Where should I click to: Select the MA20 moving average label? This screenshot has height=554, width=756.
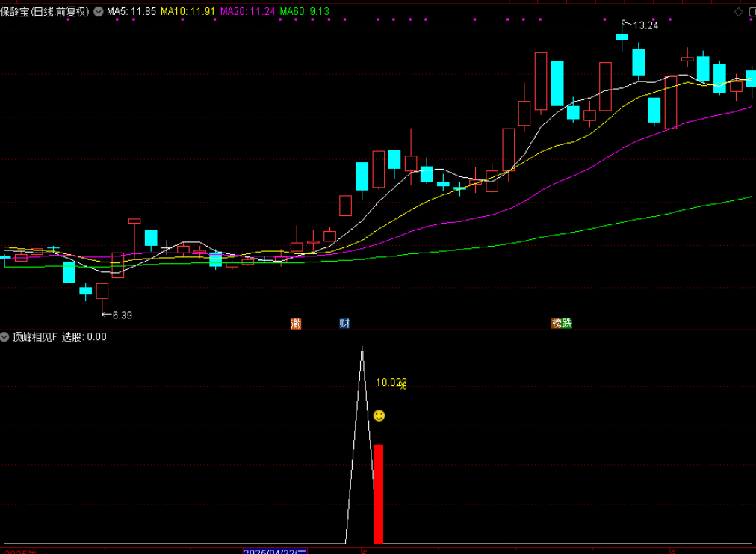click(248, 12)
